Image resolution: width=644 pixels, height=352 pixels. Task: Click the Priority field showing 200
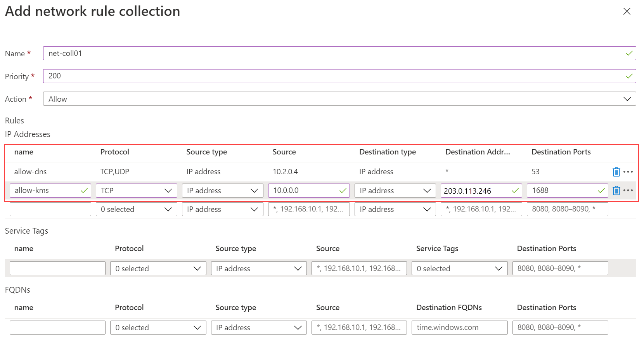pos(339,76)
